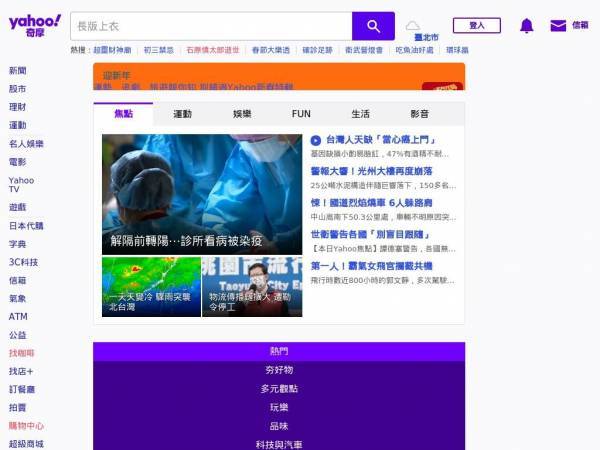Image resolution: width=600 pixels, height=450 pixels.
Task: Open weather radar thumbnail 一天天變冷
Action: (151, 287)
